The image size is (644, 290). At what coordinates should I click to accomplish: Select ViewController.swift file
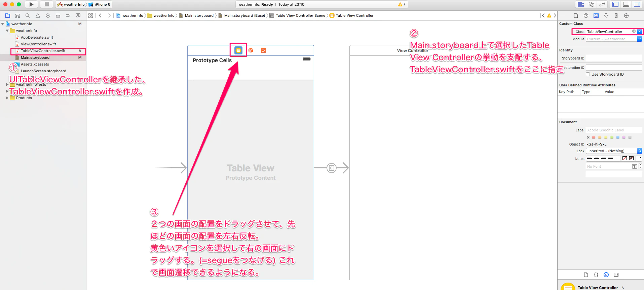click(38, 44)
